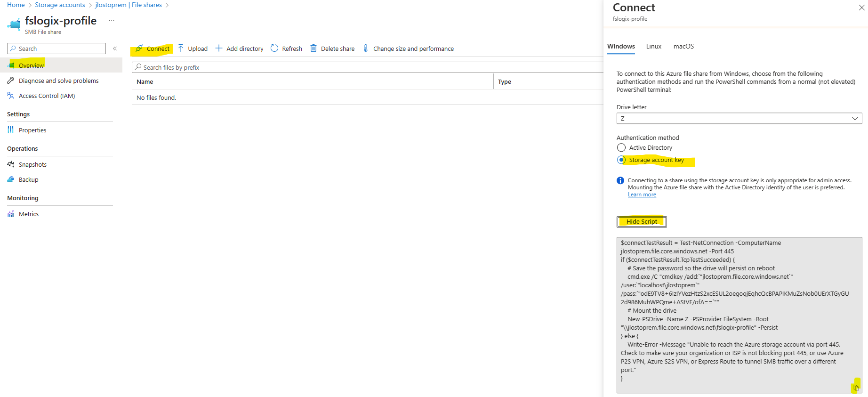Focus the Search files by prefix field
The width and height of the screenshot is (868, 397).
367,67
